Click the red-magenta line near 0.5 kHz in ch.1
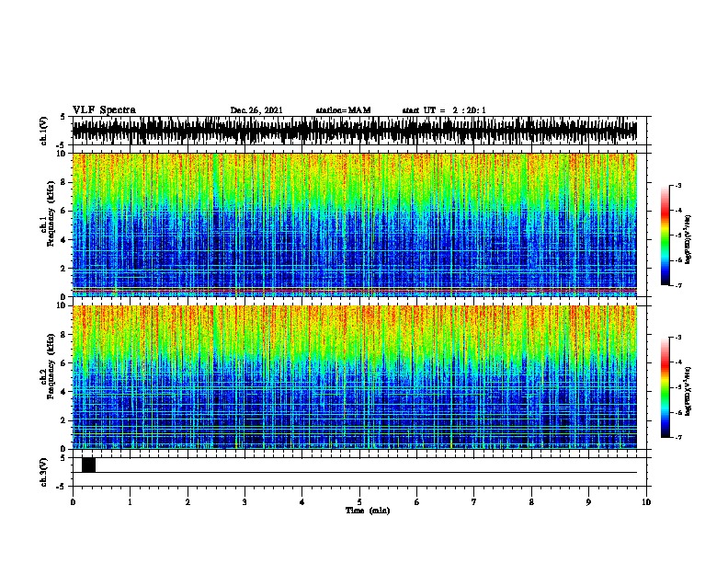 coord(355,291)
